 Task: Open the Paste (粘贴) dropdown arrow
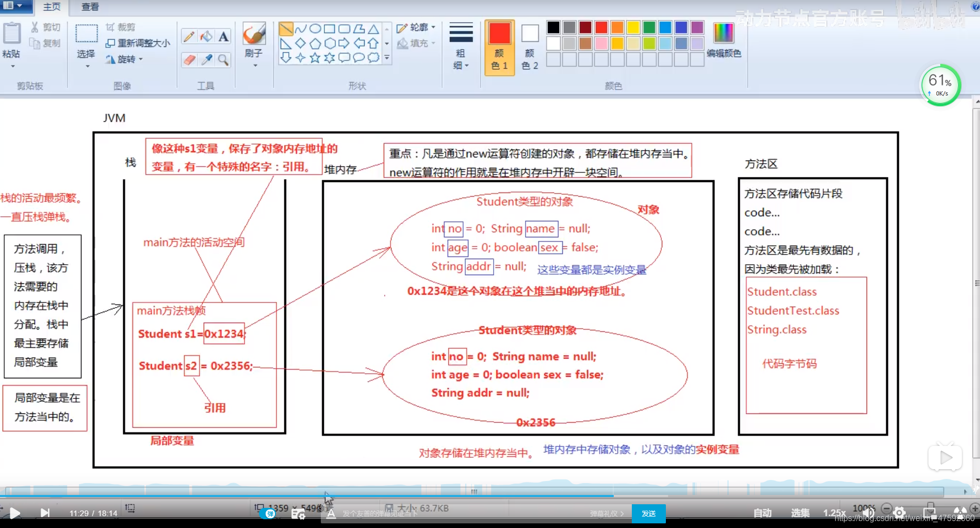[x=12, y=67]
